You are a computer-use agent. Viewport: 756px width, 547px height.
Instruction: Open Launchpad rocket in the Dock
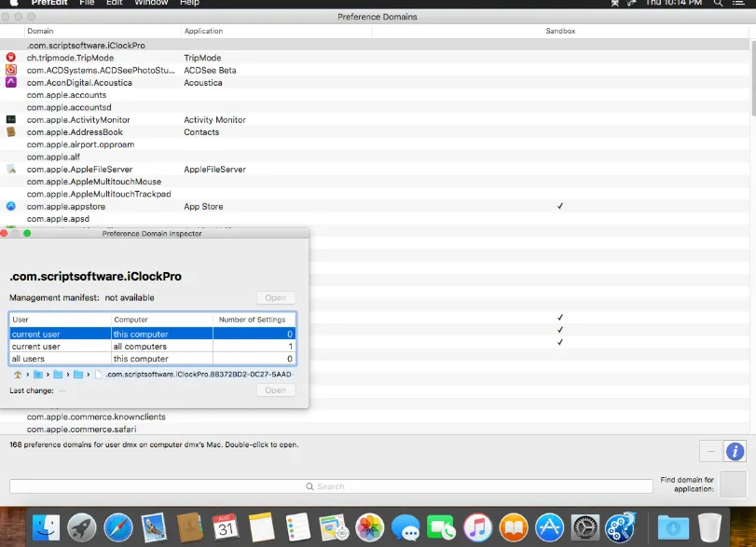pyautogui.click(x=82, y=527)
